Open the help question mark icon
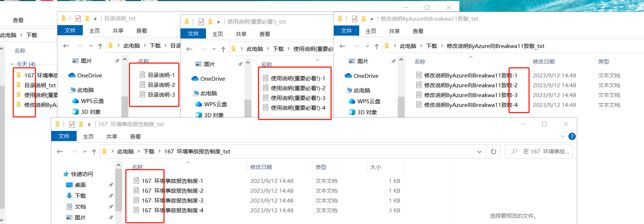This screenshot has height=224, width=644. pyautogui.click(x=572, y=136)
